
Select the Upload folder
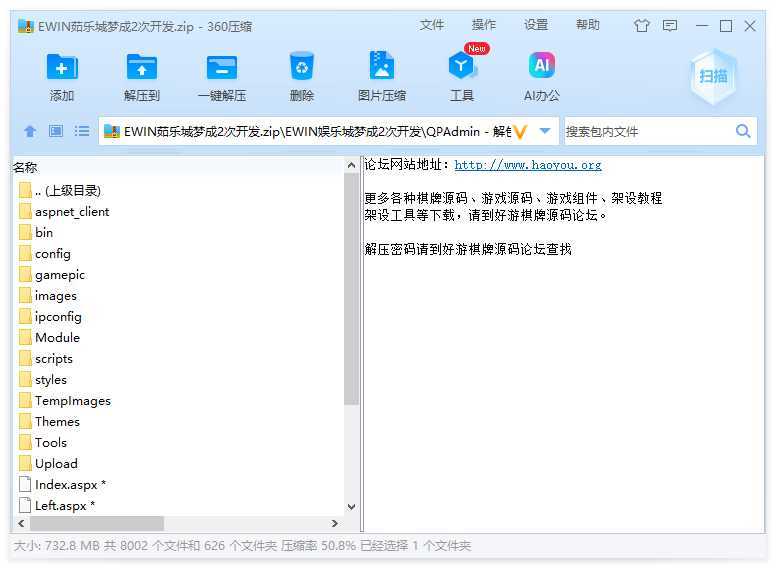(48, 464)
